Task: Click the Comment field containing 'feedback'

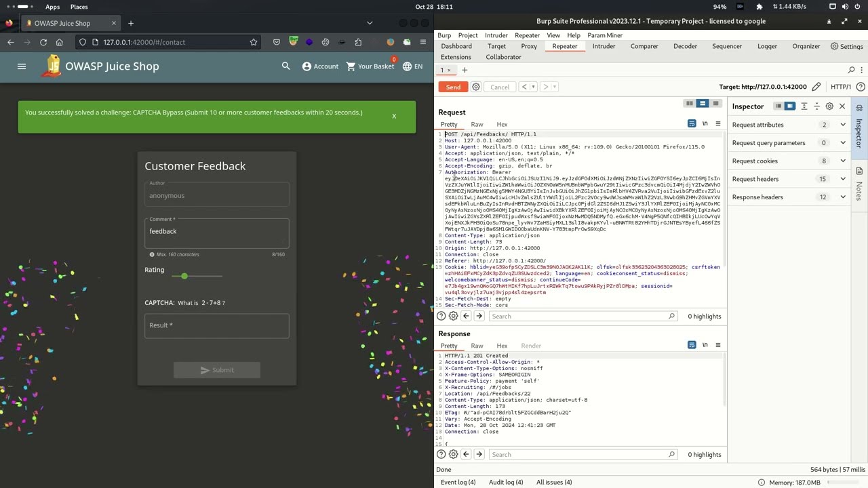Action: point(216,232)
